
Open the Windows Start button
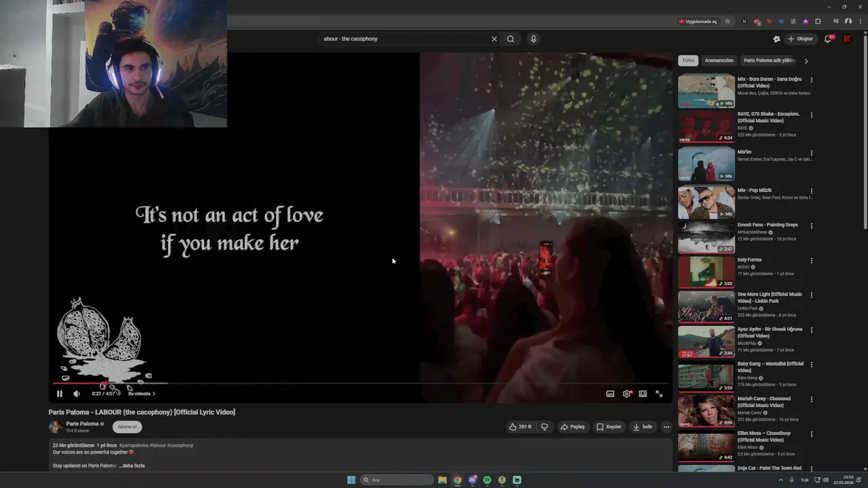click(351, 480)
